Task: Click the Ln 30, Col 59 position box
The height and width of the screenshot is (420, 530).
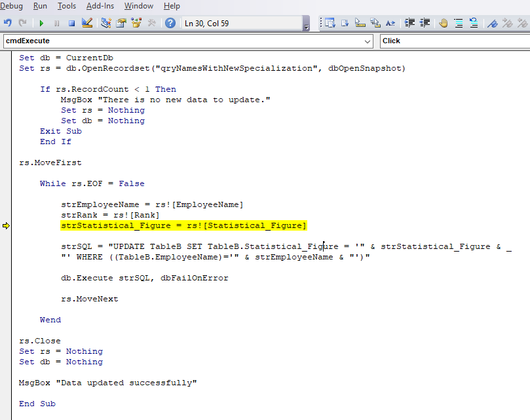Action: coord(242,24)
